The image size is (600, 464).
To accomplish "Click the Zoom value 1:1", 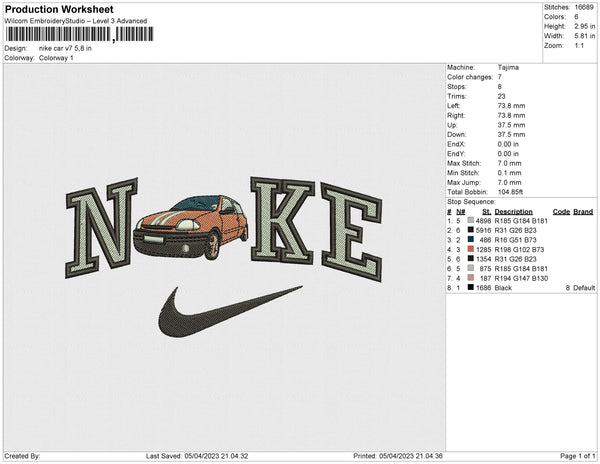I will click(579, 46).
